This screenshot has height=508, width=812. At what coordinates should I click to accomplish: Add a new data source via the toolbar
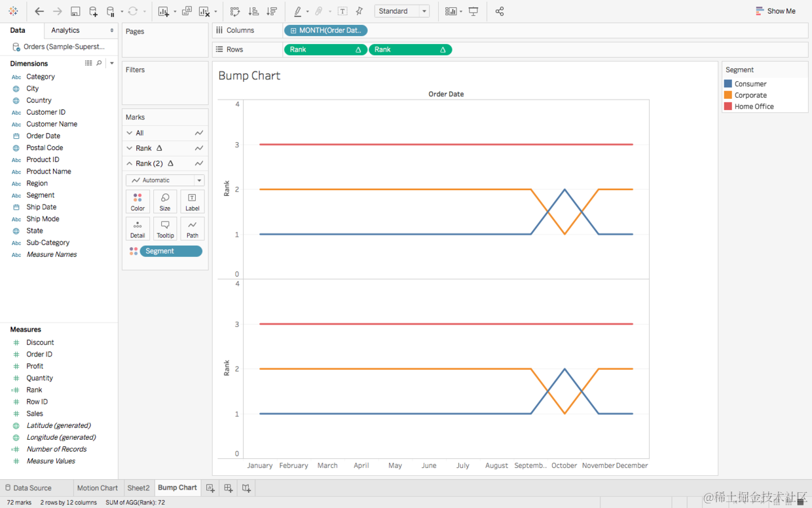93,11
